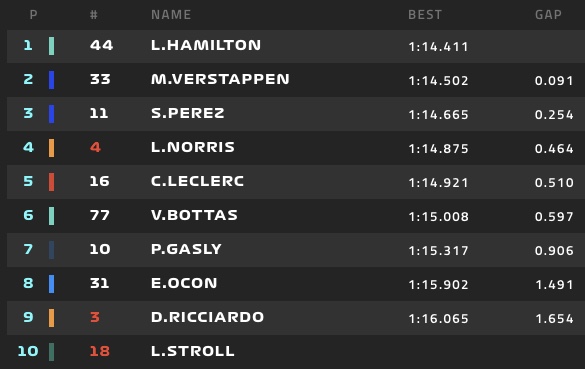
Task: Sort by the BEST column header
Action: (425, 15)
